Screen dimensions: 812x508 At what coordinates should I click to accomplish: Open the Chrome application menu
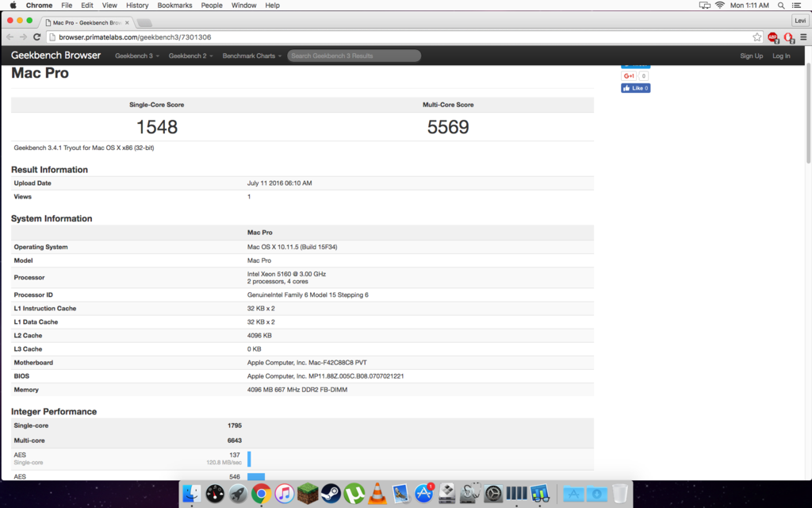coord(40,6)
